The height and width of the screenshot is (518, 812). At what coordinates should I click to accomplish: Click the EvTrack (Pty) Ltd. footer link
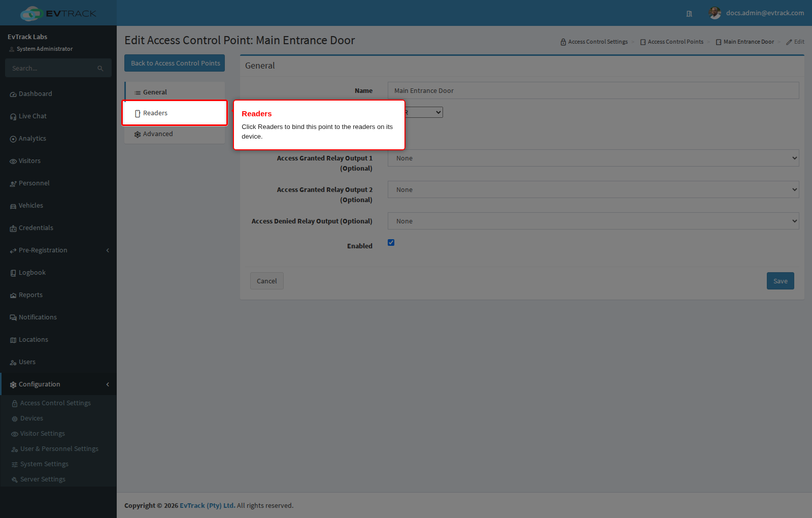pyautogui.click(x=207, y=505)
